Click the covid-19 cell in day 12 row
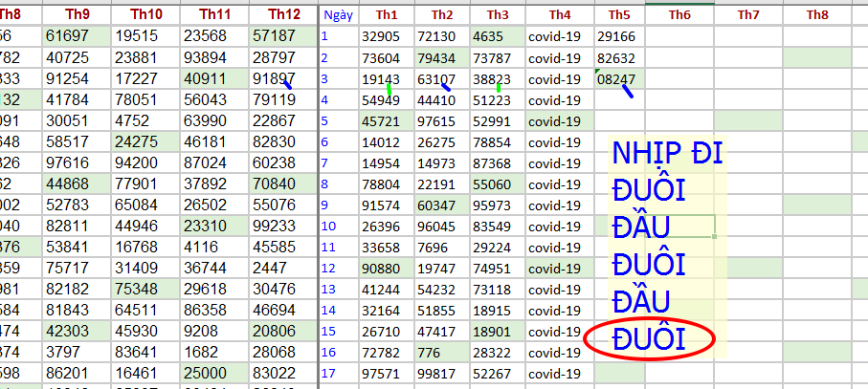 click(x=560, y=268)
